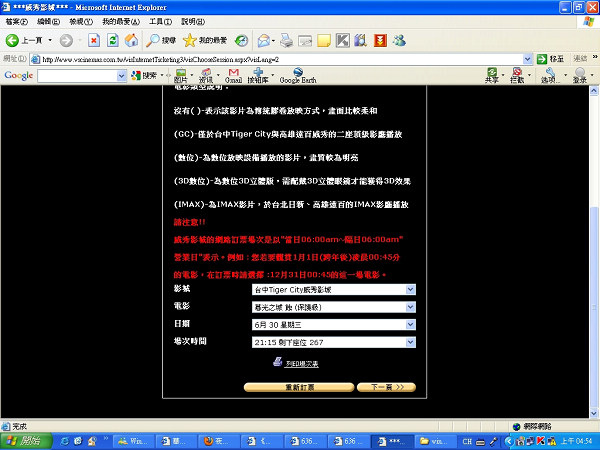
Task: Open Google toolbar News button
Action: click(x=206, y=76)
